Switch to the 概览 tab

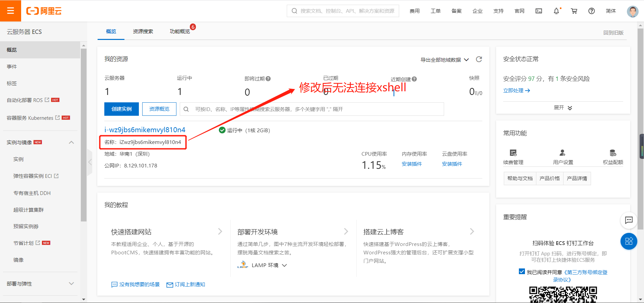click(111, 31)
